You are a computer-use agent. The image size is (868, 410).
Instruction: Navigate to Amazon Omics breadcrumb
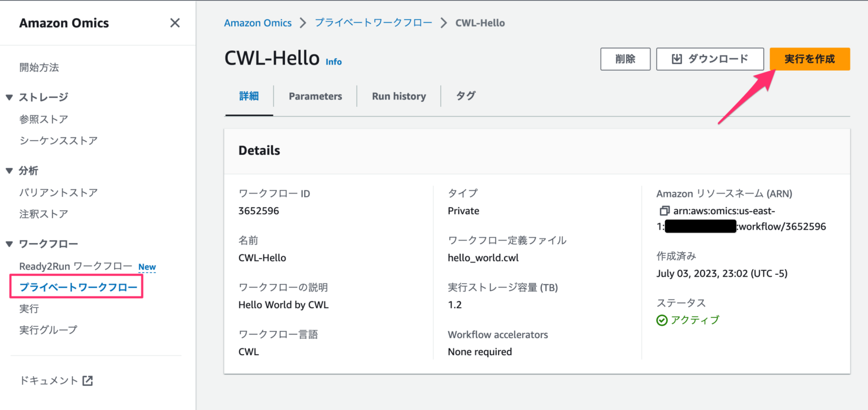pos(258,23)
